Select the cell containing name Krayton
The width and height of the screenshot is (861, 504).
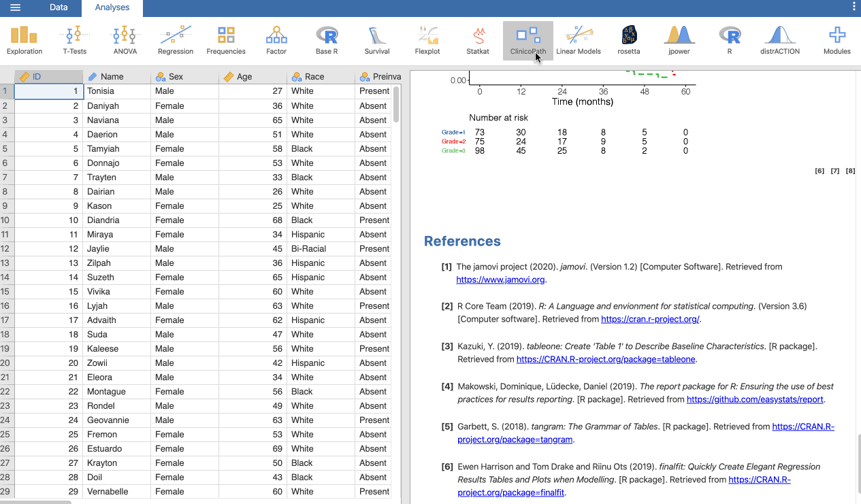[116, 463]
